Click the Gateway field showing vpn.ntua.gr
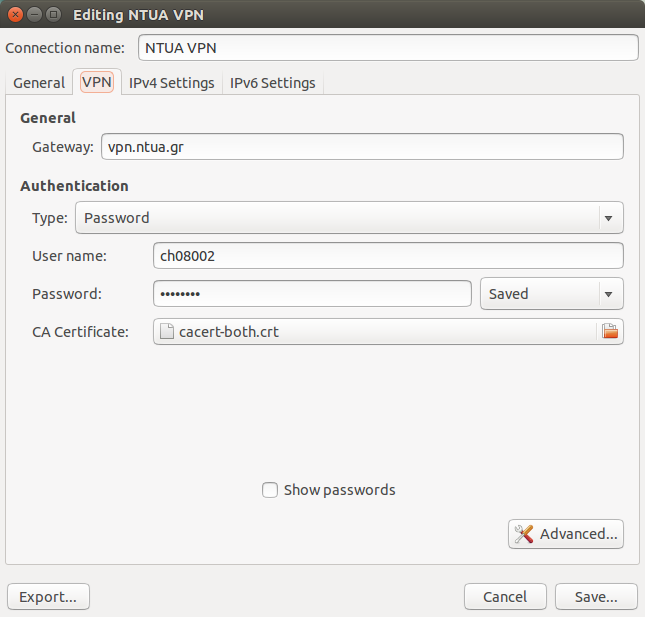 [x=361, y=147]
